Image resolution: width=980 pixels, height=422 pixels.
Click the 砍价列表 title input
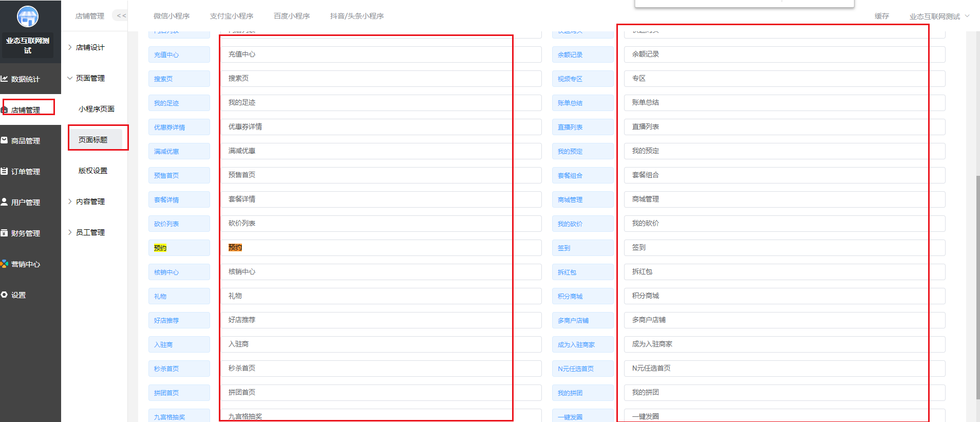click(381, 224)
